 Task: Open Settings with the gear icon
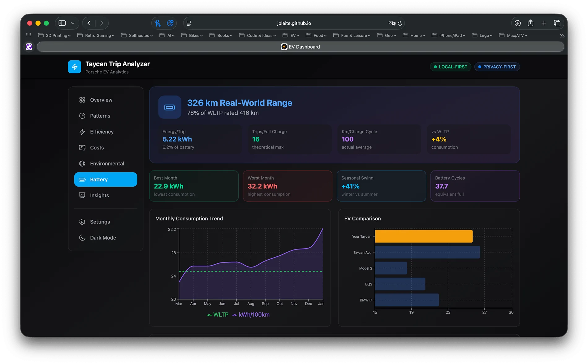point(82,222)
